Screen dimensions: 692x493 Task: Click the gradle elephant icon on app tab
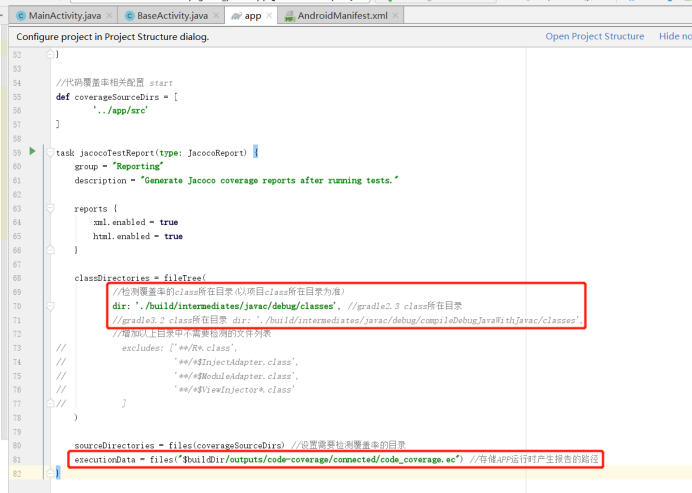coord(237,16)
